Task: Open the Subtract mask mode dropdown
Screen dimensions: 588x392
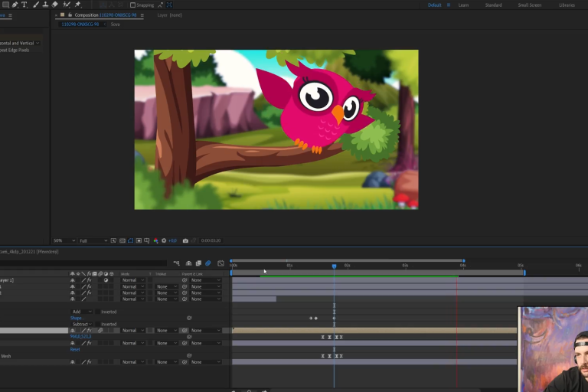Action: click(x=82, y=324)
